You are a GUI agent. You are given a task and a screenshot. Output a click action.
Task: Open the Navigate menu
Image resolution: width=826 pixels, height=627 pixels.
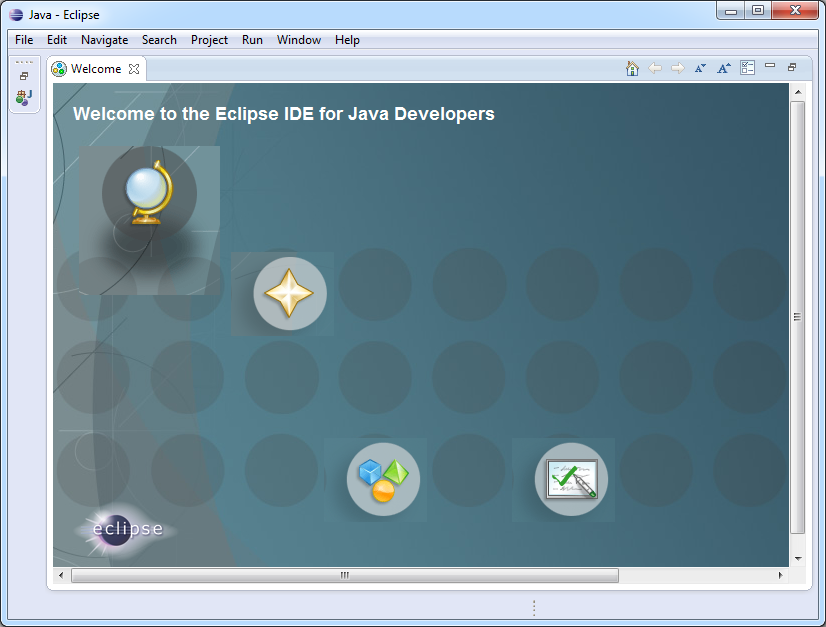click(x=104, y=40)
